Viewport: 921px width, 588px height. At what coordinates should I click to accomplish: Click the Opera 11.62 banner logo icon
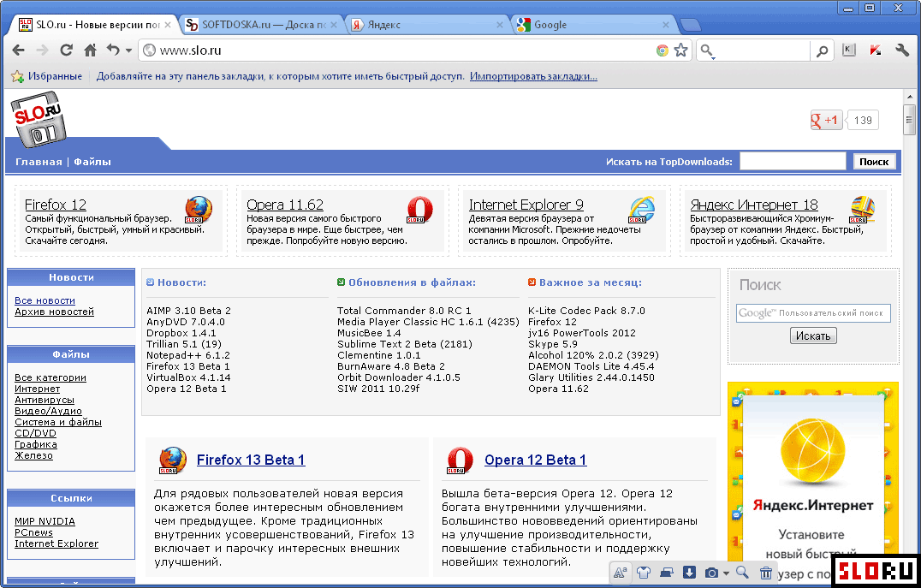(x=420, y=210)
